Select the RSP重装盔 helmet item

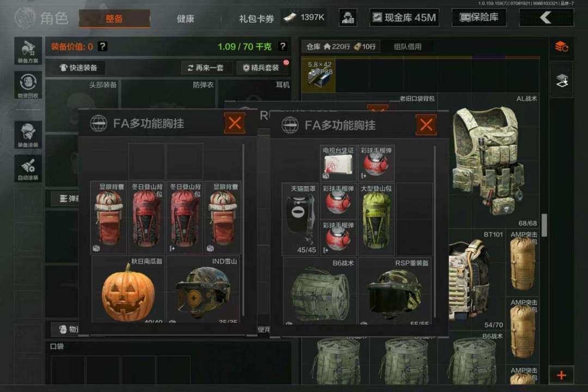[395, 291]
